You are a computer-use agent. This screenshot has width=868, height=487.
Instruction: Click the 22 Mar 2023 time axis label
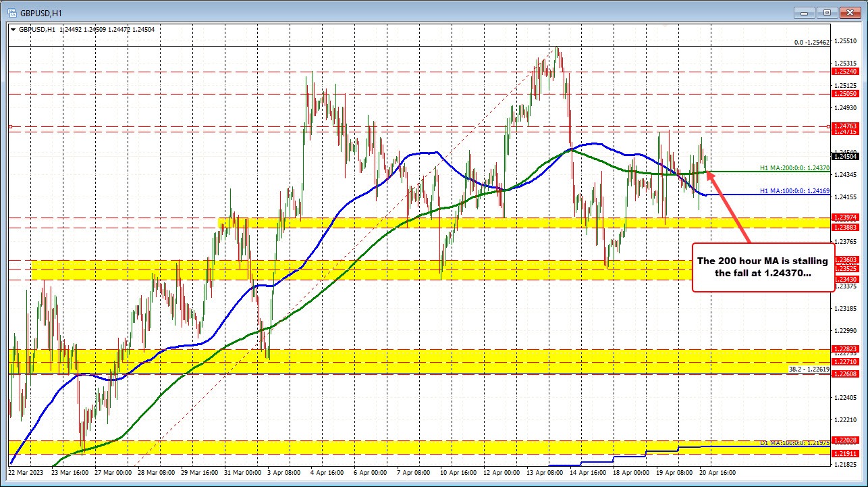coord(26,473)
